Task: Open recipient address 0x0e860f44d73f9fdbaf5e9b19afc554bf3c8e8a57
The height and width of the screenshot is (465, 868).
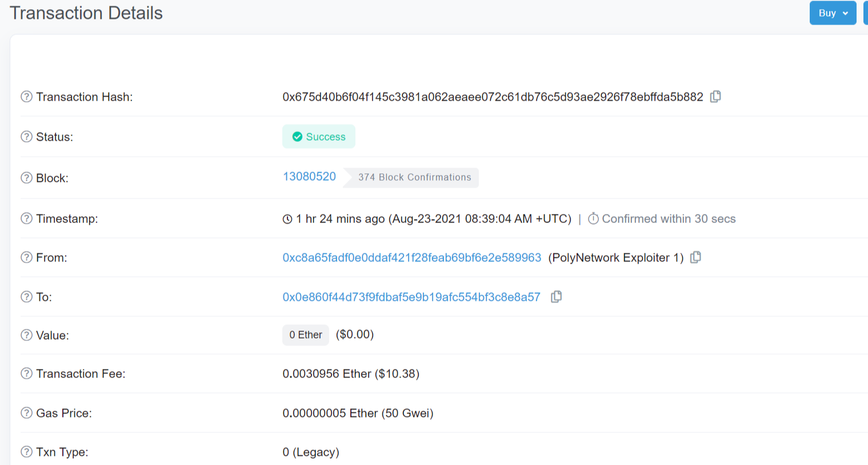Action: tap(411, 297)
